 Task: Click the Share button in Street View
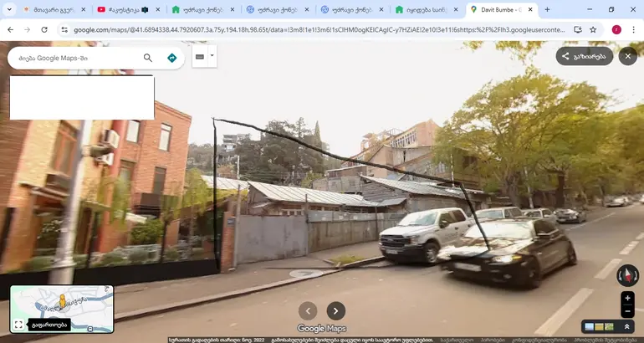[x=584, y=56]
